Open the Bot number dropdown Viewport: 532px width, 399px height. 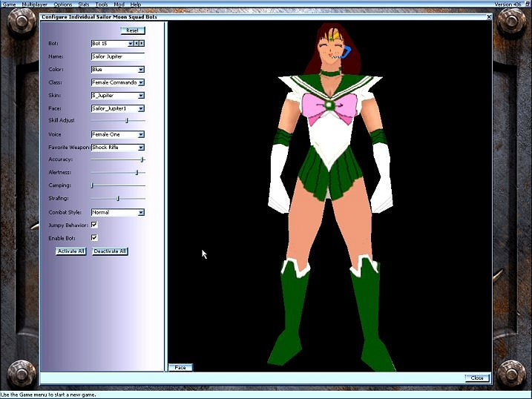click(131, 44)
